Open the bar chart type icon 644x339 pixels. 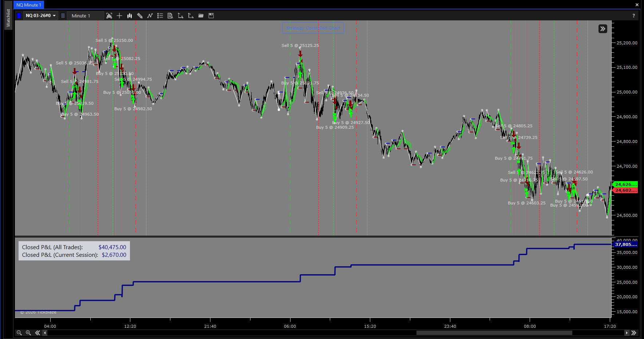click(130, 16)
